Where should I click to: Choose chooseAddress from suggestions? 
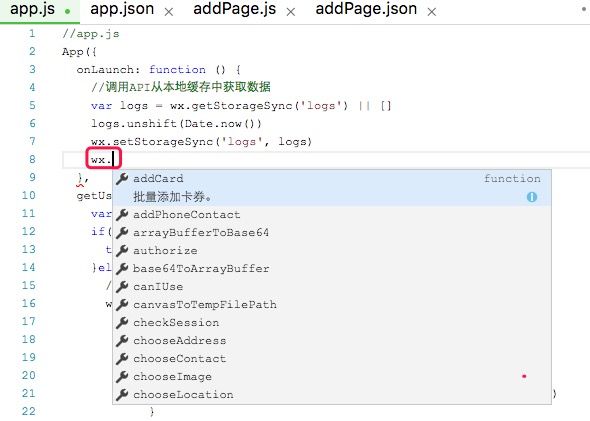pyautogui.click(x=332, y=341)
